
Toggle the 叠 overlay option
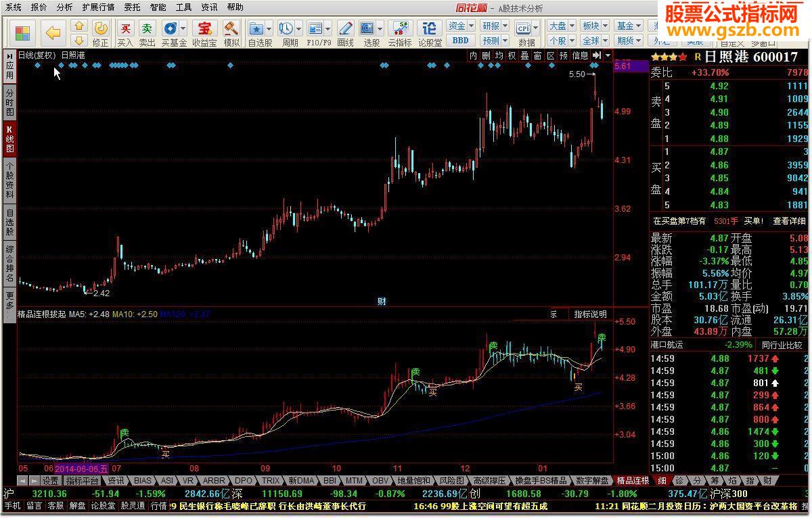coord(524,55)
